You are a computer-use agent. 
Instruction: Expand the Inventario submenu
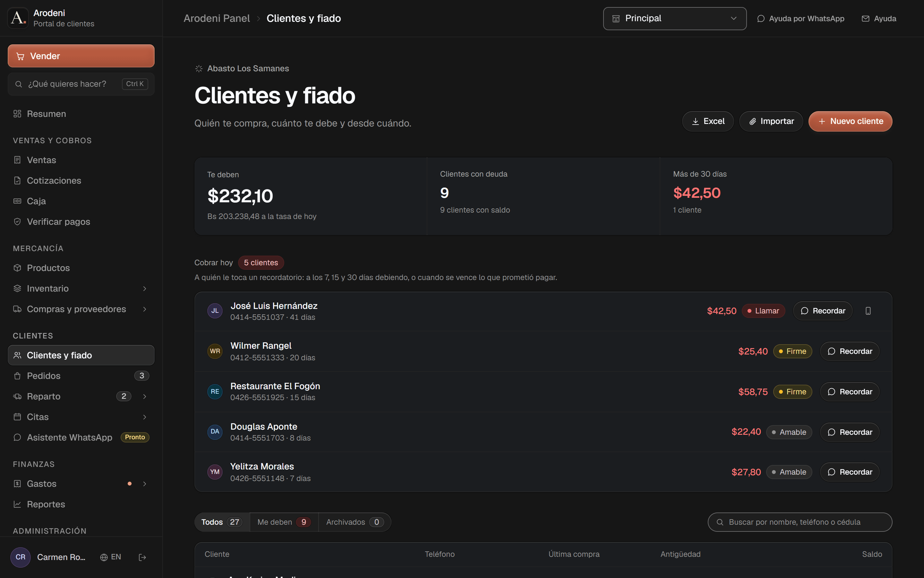pos(145,289)
